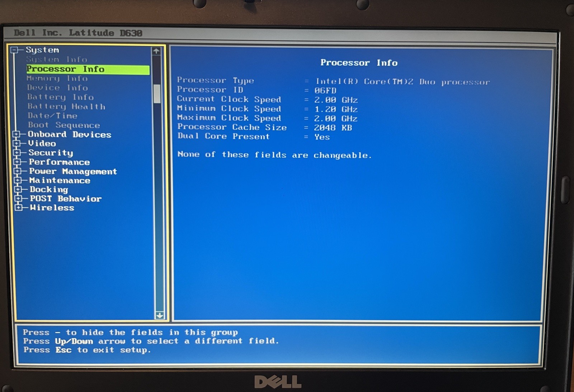Click 'None of these fields are changeable' text

click(274, 155)
